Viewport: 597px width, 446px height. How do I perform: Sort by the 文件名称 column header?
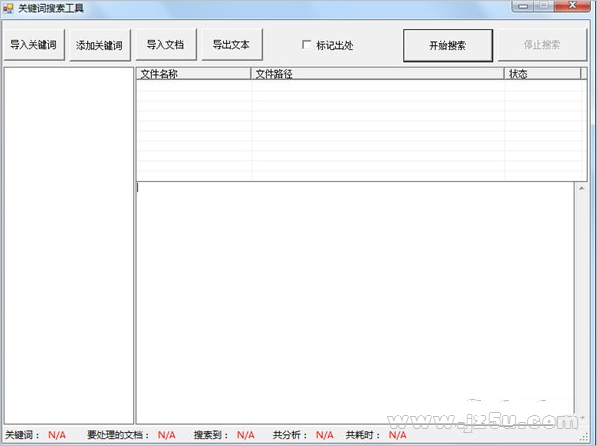[x=193, y=74]
